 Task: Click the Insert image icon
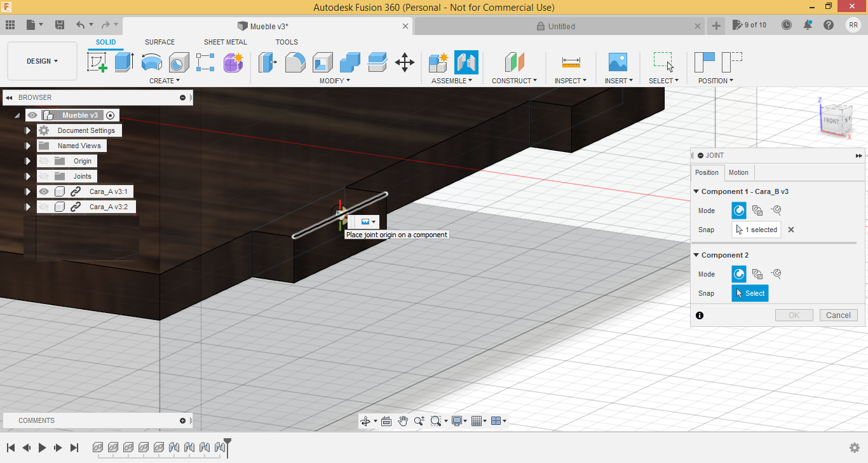[x=618, y=62]
